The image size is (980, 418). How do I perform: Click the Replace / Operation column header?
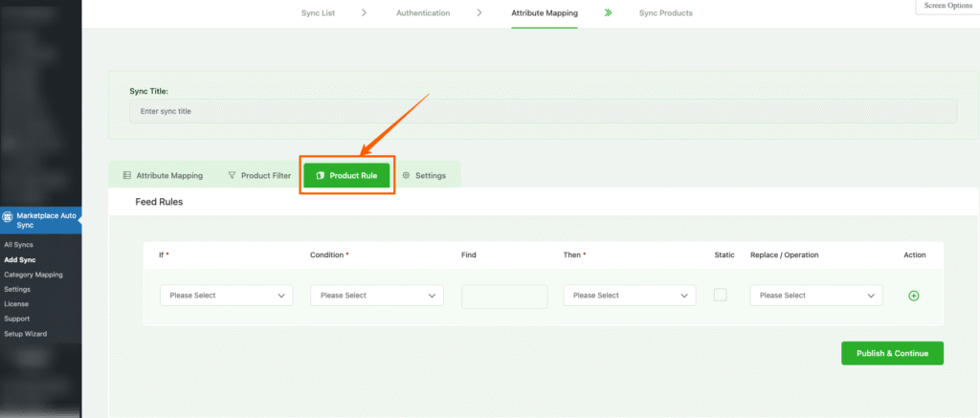click(x=785, y=255)
